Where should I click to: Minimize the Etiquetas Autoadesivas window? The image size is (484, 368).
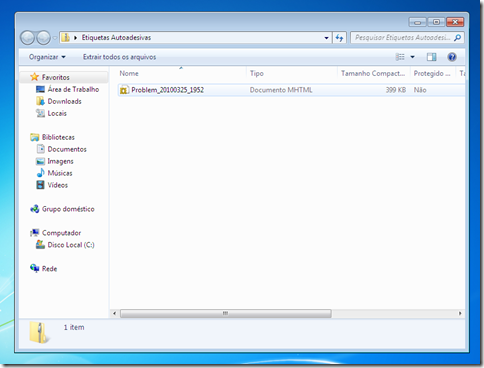418,22
